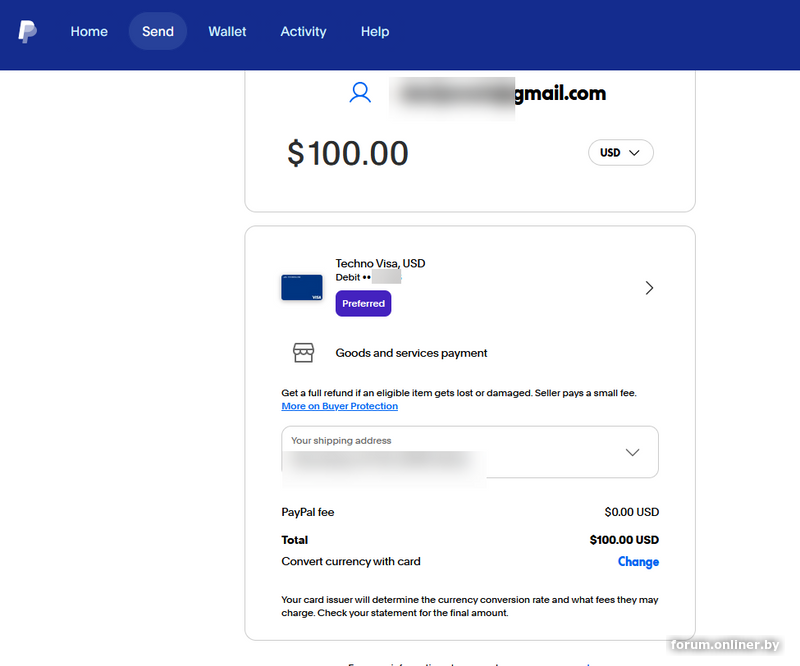Click the PayPal logo icon

[x=28, y=32]
